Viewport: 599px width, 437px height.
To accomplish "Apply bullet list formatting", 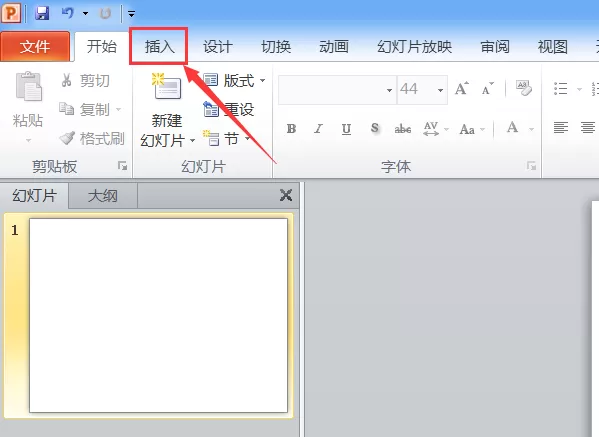I will pos(560,89).
